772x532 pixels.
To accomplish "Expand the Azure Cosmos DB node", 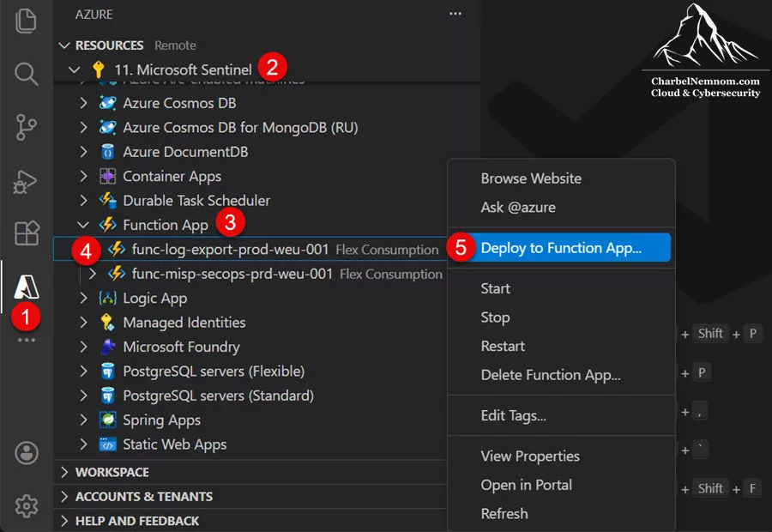I will tap(84, 103).
